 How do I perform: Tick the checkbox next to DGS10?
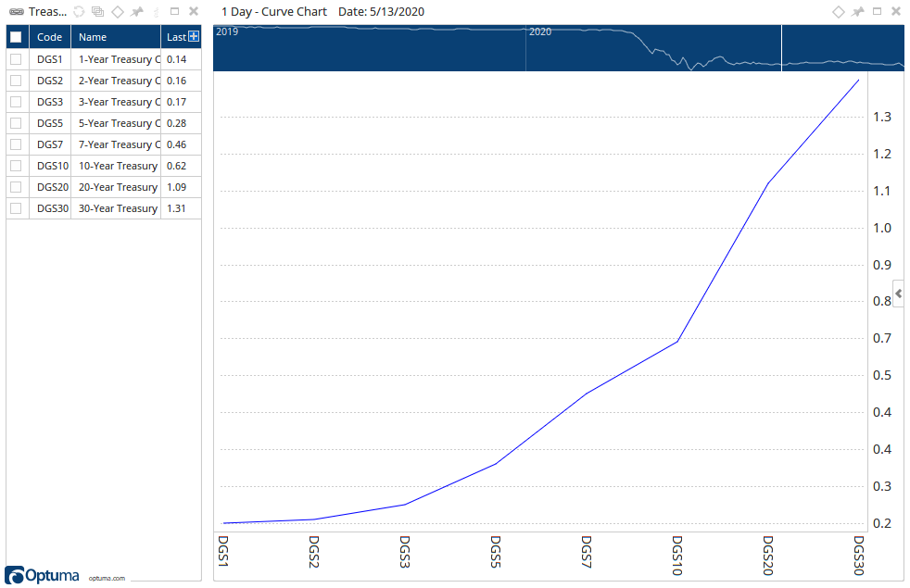[x=16, y=165]
